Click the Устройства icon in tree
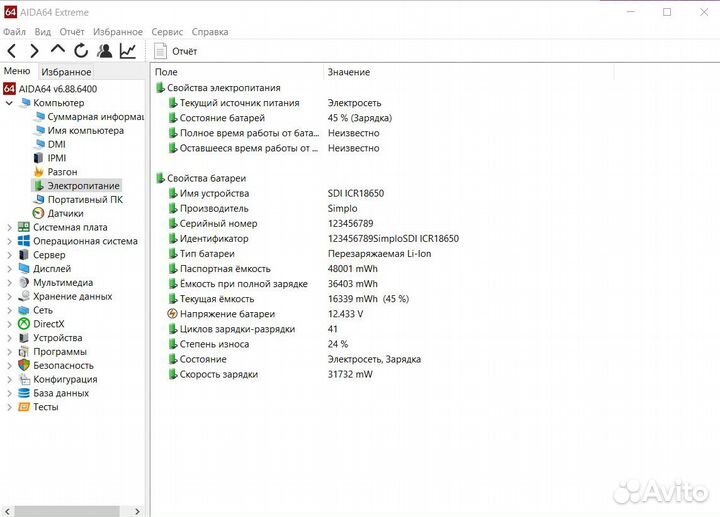 (24, 337)
